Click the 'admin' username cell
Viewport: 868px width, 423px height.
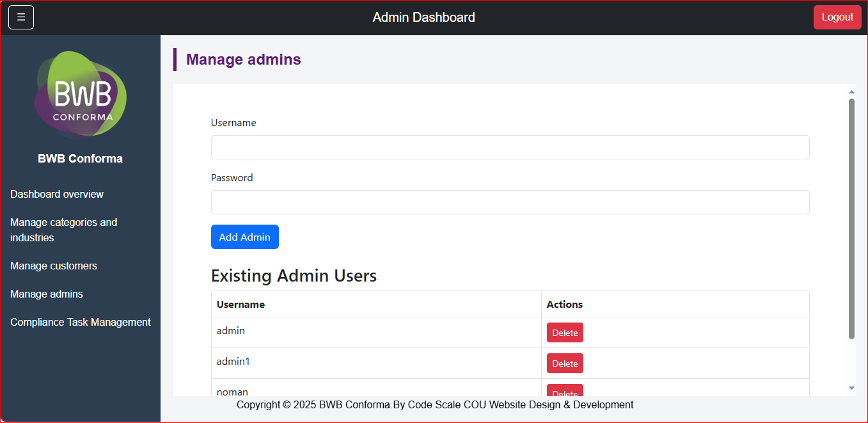(376, 333)
